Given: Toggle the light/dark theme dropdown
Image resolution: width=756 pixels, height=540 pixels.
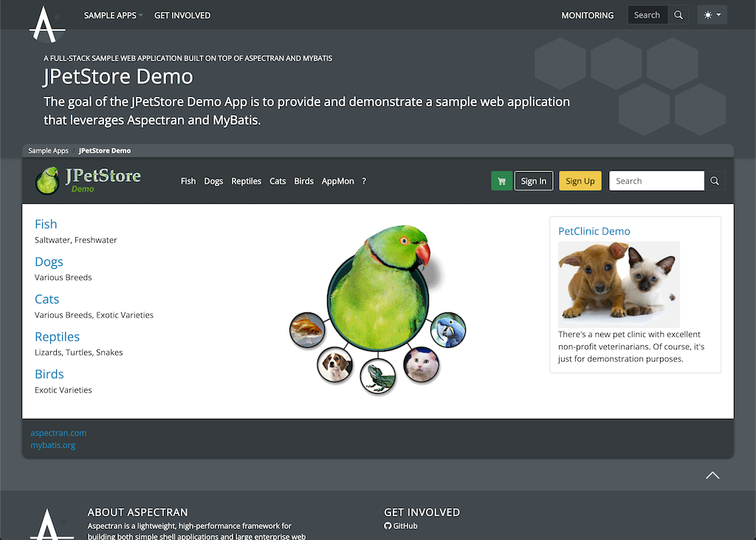Looking at the screenshot, I should (712, 15).
